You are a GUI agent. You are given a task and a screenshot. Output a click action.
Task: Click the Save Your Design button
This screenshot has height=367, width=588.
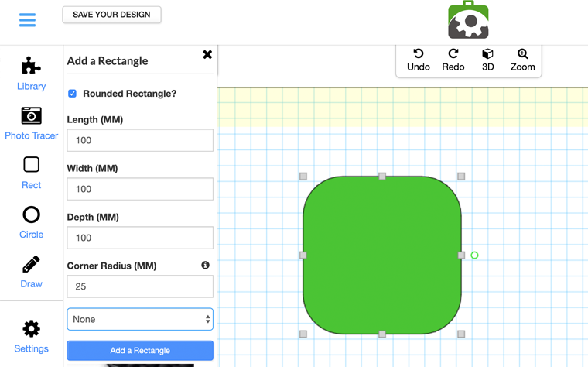[x=111, y=15]
